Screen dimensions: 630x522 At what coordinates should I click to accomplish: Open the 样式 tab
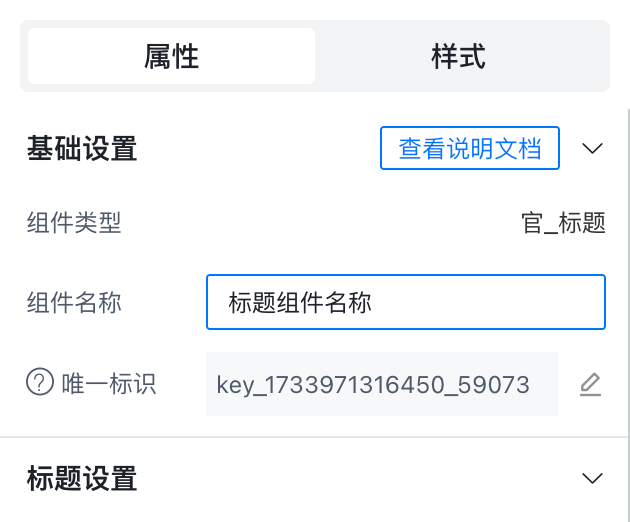[458, 56]
